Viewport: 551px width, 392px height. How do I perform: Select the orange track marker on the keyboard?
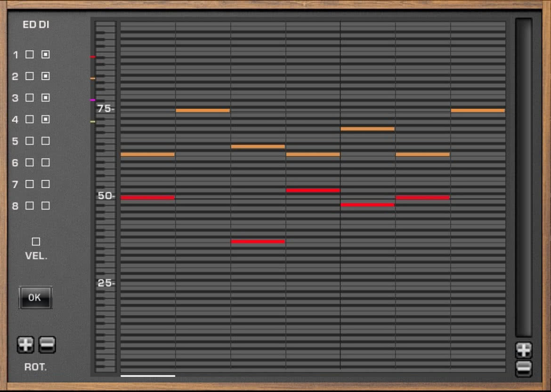tap(93, 78)
